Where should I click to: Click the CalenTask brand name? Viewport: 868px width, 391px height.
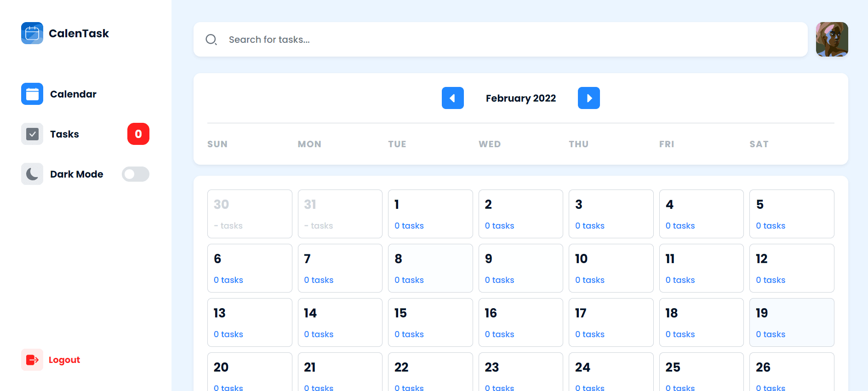(79, 33)
